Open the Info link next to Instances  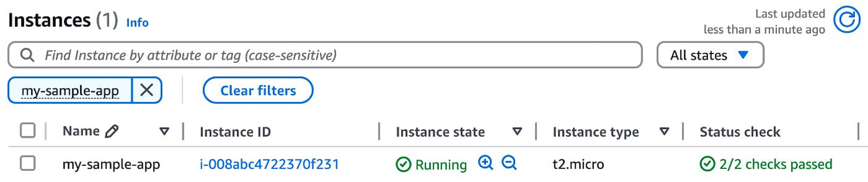137,23
